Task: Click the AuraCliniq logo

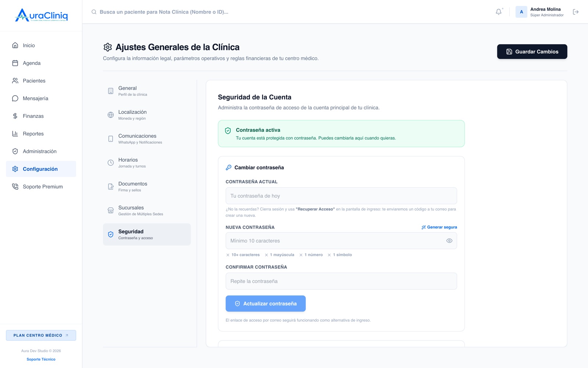Action: click(41, 15)
